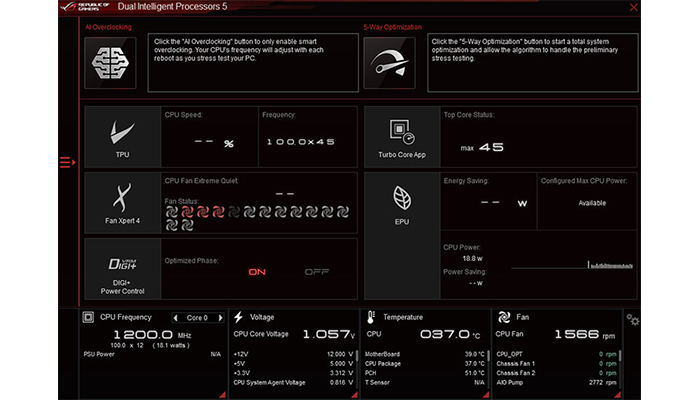This screenshot has width=700, height=400.
Task: Click the Temperature thermometer icon
Action: pos(371,317)
